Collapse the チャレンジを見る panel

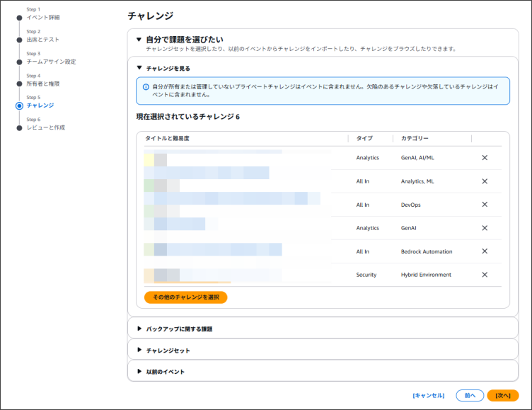click(x=140, y=69)
